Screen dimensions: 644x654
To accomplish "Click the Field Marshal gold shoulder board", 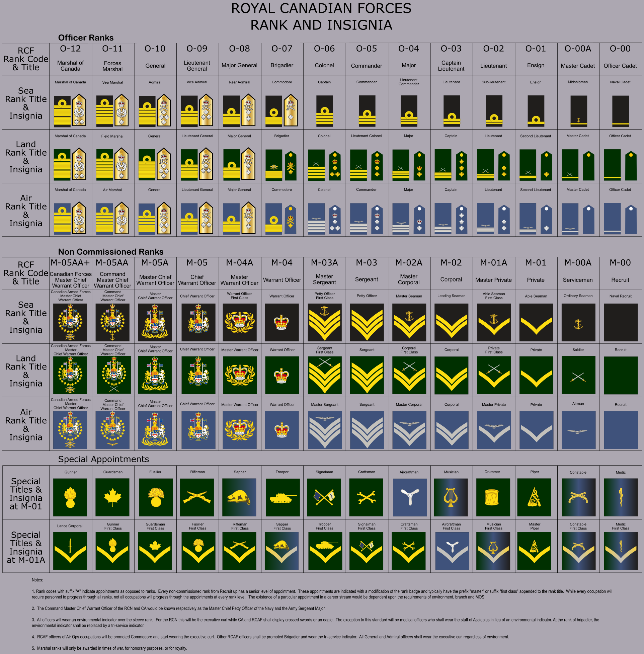I will (122, 164).
